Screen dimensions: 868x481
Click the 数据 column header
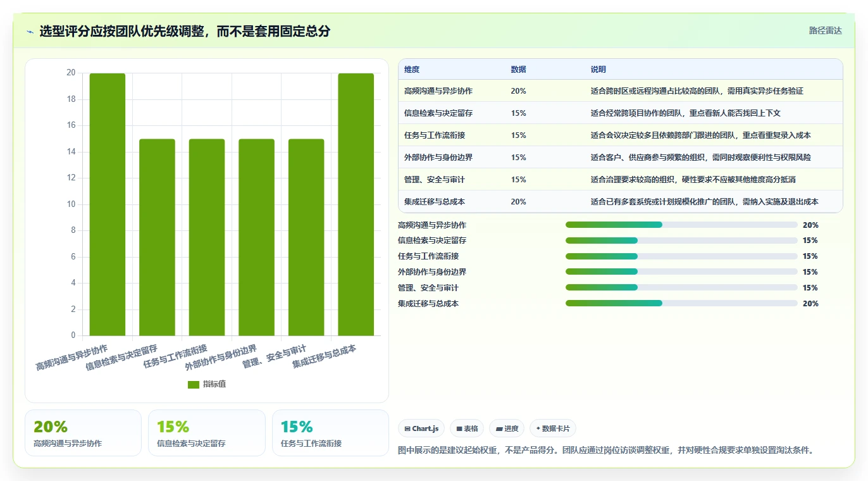click(x=518, y=70)
